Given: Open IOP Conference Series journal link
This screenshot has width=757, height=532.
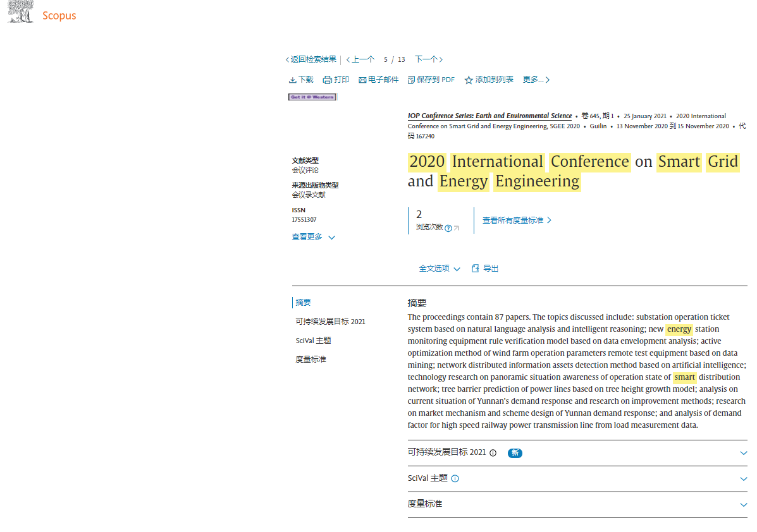Looking at the screenshot, I should coord(489,116).
